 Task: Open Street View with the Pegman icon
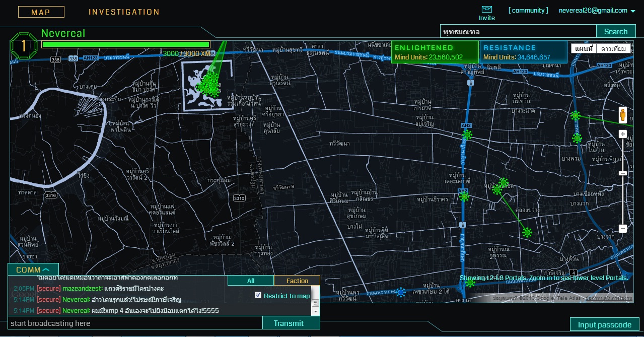623,115
